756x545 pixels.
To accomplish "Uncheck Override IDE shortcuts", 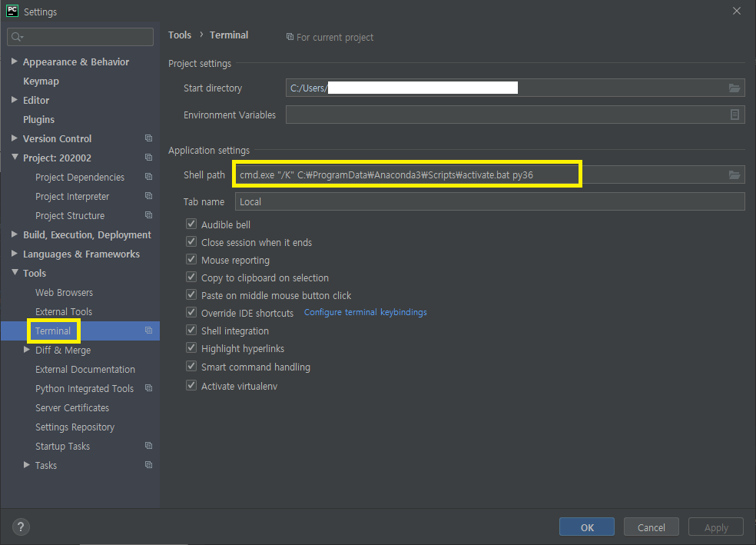I will click(191, 313).
